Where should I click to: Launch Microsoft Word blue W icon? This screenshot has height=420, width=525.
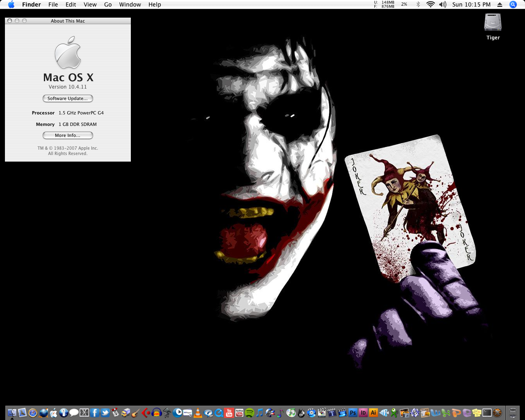435,413
